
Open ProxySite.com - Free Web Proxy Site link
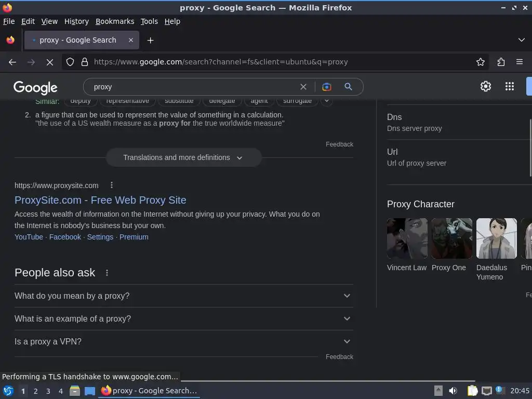pyautogui.click(x=100, y=200)
